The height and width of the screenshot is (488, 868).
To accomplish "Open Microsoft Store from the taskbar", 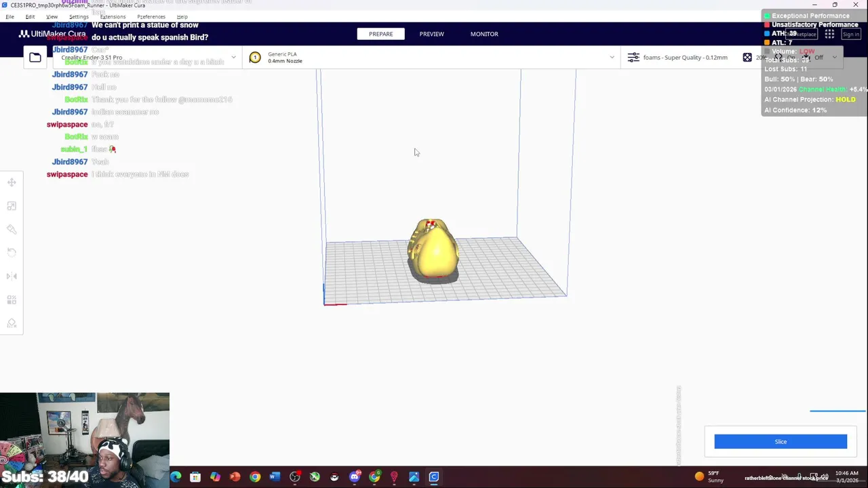I will tap(195, 477).
